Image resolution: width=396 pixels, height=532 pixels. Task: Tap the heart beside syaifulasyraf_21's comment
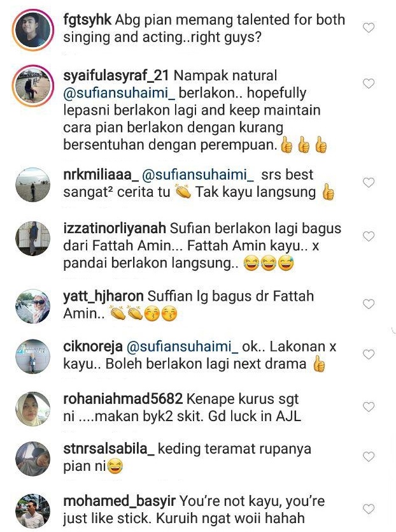tap(369, 83)
